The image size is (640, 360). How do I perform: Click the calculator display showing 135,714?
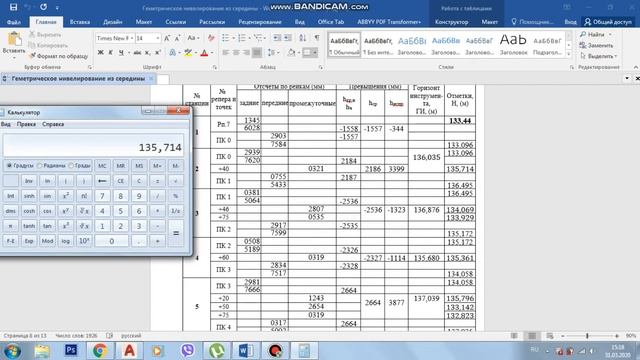point(93,146)
